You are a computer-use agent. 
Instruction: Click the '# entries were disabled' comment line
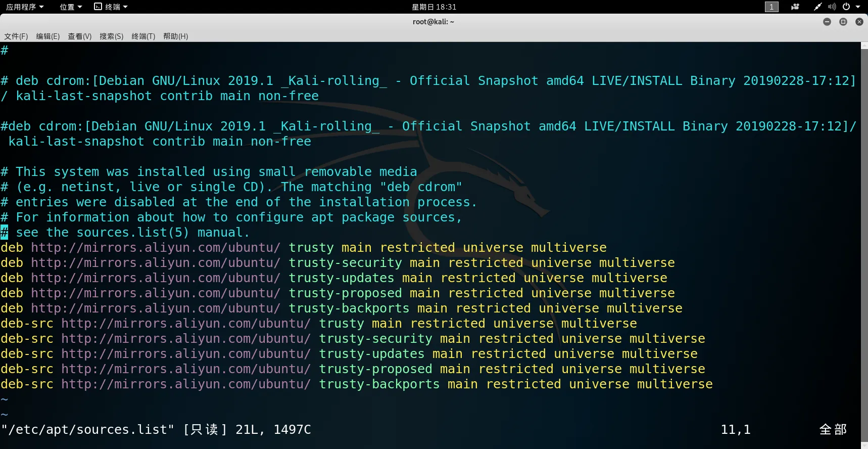(239, 202)
